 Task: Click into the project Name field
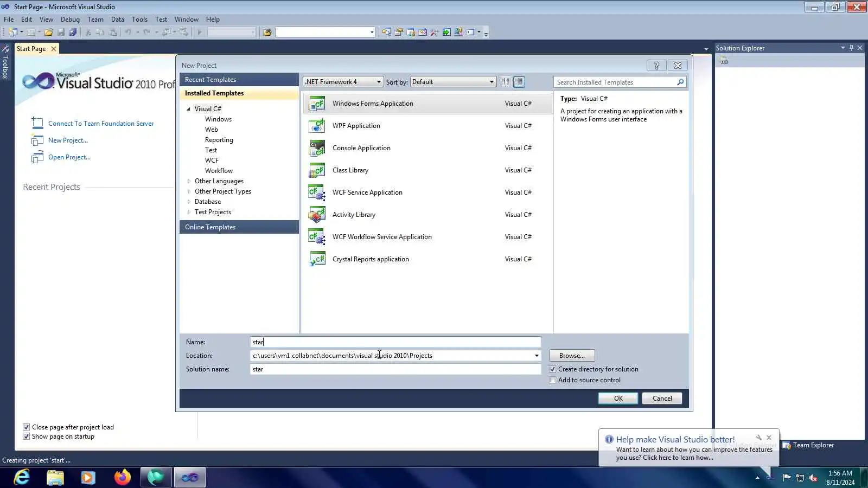[395, 342]
